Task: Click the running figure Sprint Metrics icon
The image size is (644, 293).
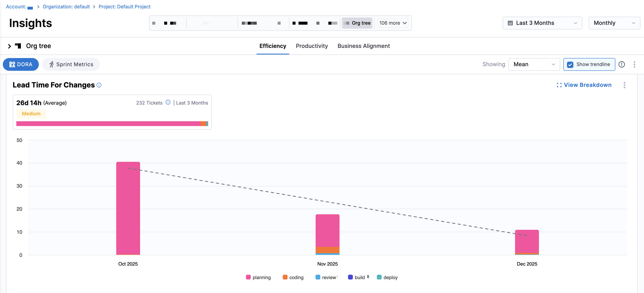Action: click(52, 64)
